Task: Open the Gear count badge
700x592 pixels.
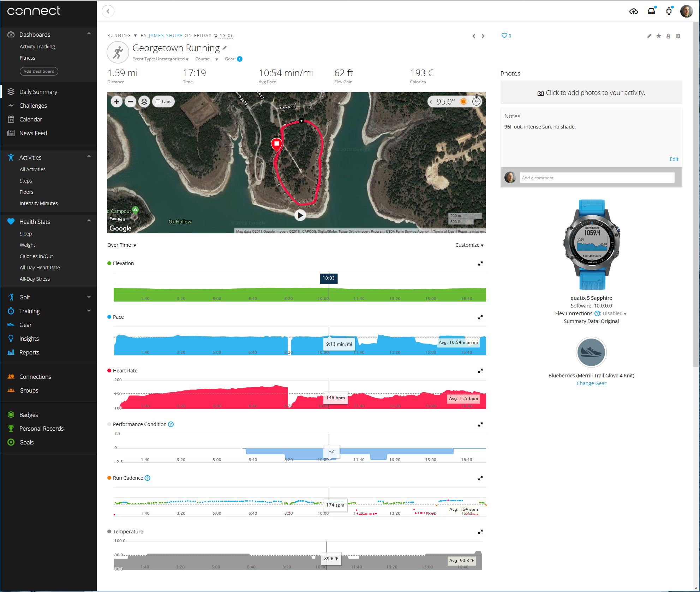Action: tap(240, 59)
